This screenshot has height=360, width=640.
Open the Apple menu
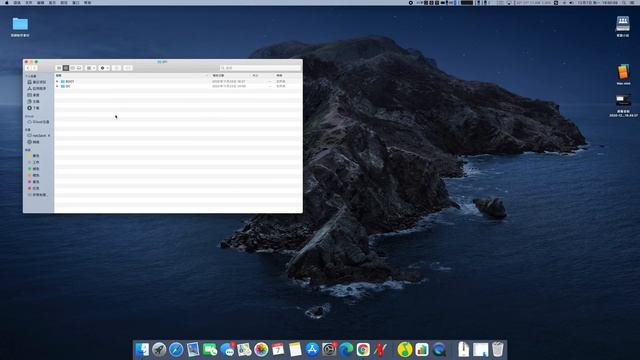point(6,2)
